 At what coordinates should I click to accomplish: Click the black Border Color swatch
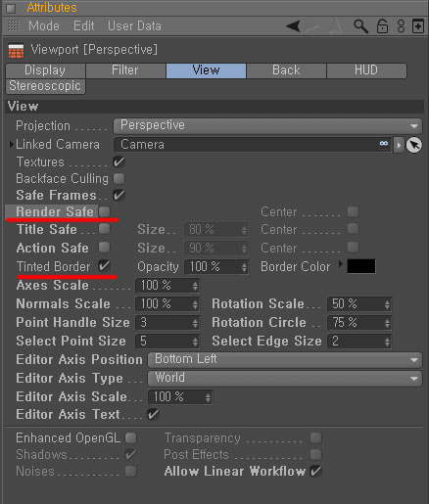[x=361, y=266]
